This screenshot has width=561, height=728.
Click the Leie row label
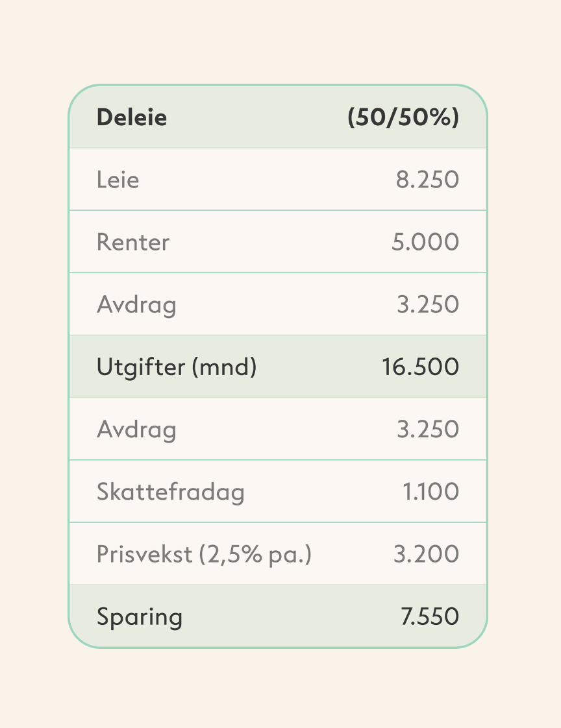pos(118,180)
